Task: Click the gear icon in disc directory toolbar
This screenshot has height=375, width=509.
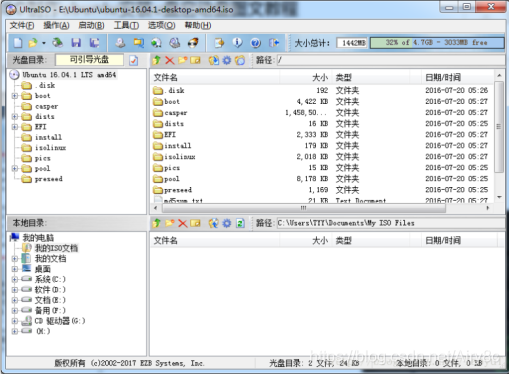Action: (227, 60)
